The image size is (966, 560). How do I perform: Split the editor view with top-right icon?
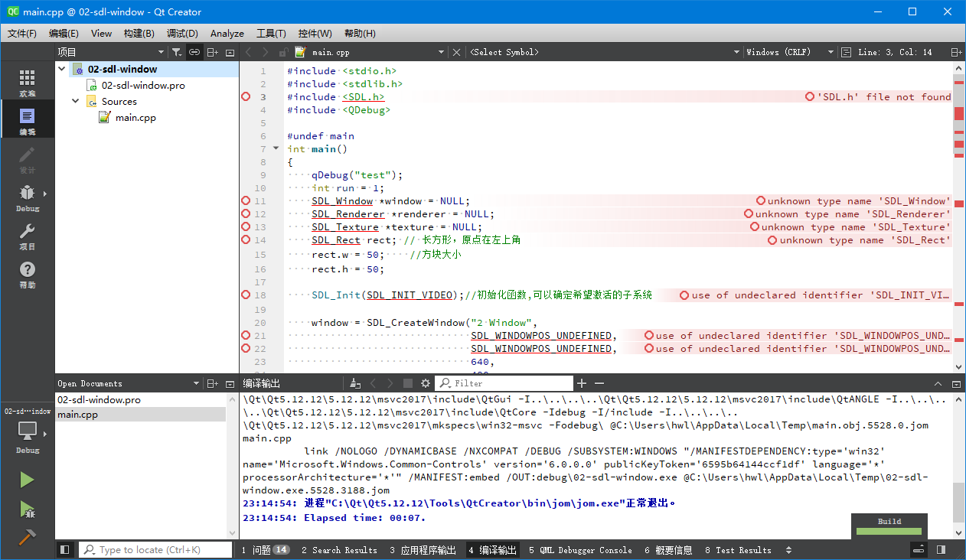point(956,52)
